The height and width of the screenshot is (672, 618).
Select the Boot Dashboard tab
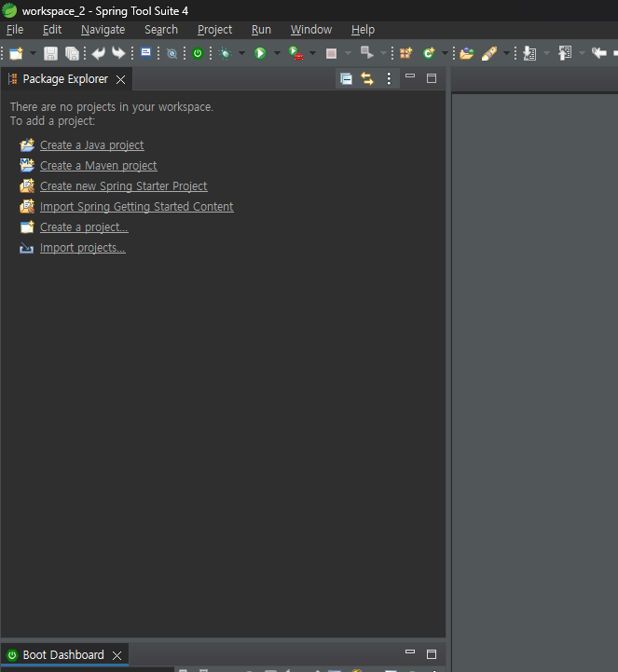pos(63,655)
